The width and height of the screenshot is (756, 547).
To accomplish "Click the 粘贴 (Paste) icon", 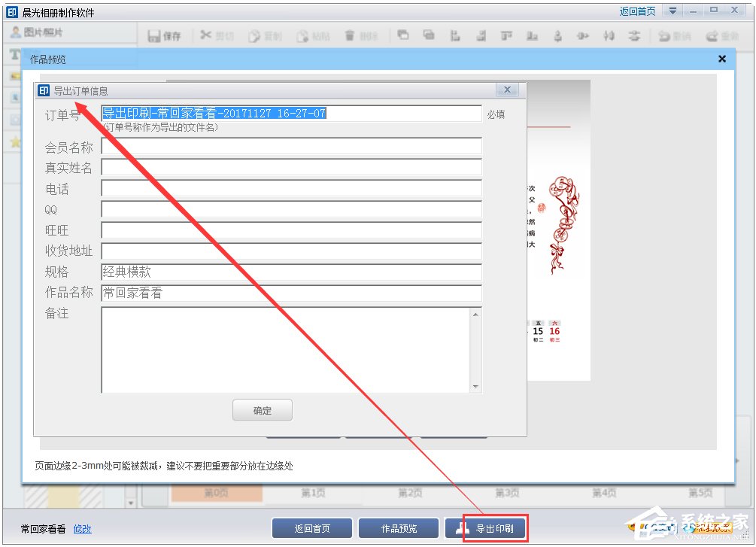I will pyautogui.click(x=313, y=35).
